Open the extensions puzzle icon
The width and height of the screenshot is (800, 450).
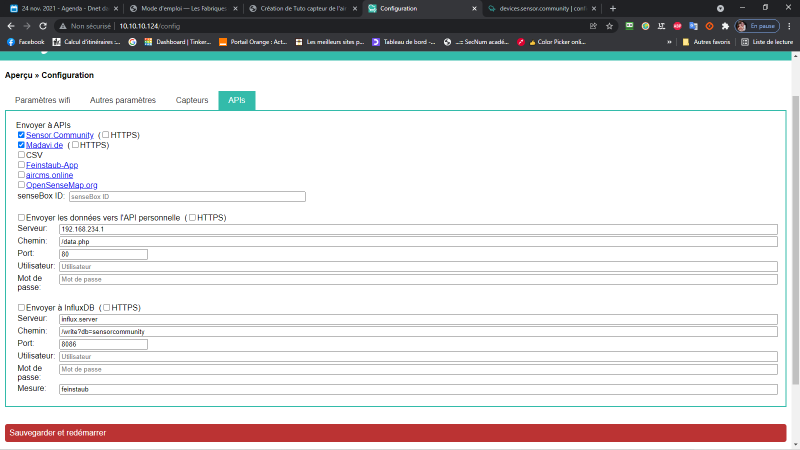[725, 26]
